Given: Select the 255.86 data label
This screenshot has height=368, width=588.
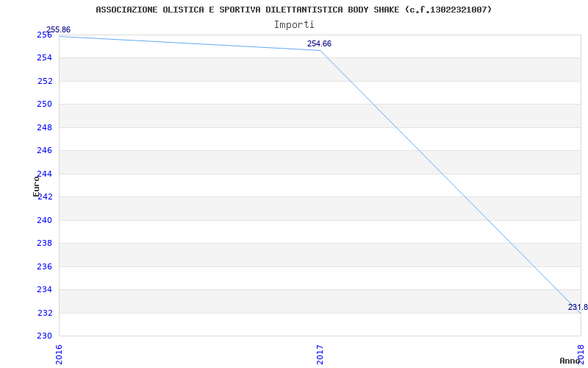Looking at the screenshot, I should click(x=58, y=30).
